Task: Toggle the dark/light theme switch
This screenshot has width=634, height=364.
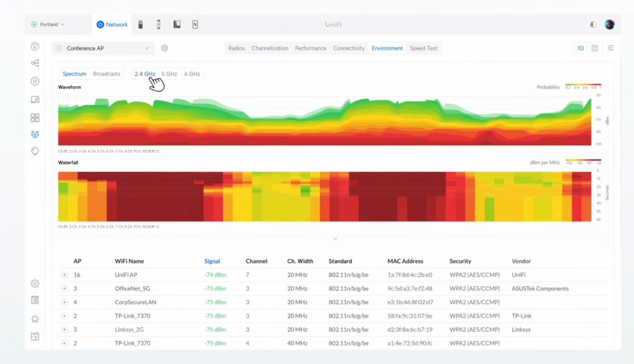Action: (x=593, y=25)
